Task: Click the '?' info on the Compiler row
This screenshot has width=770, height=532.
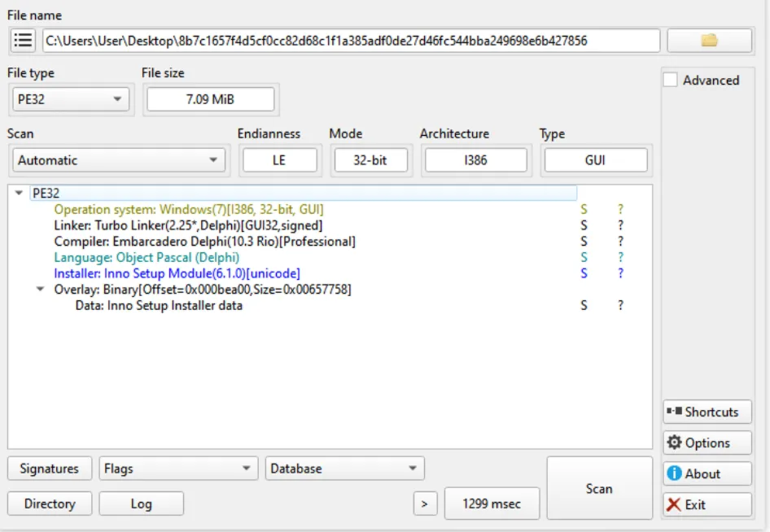Action: [620, 242]
